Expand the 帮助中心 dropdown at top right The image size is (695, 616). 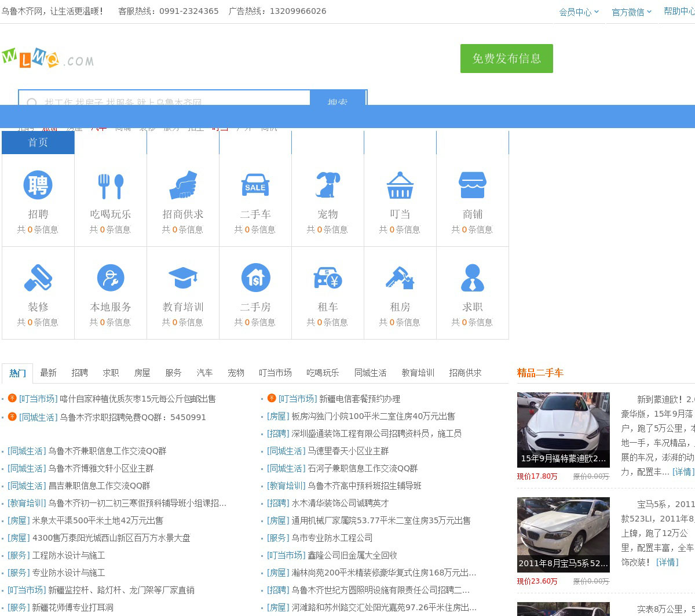click(679, 12)
